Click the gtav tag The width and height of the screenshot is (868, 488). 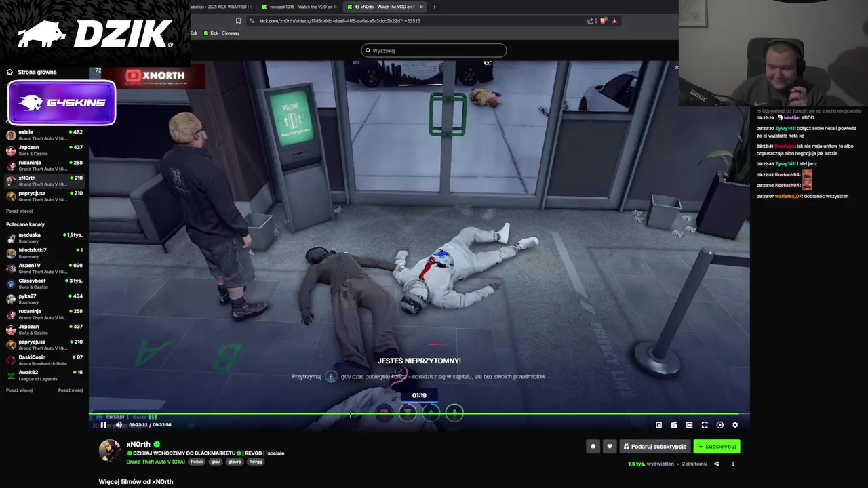point(216,462)
